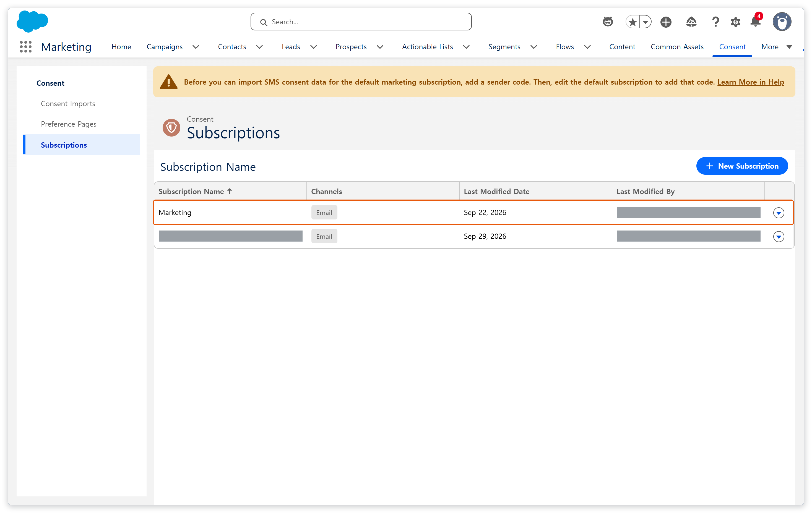The height and width of the screenshot is (513, 812).
Task: Expand the Contacts tab chevron
Action: (259, 47)
